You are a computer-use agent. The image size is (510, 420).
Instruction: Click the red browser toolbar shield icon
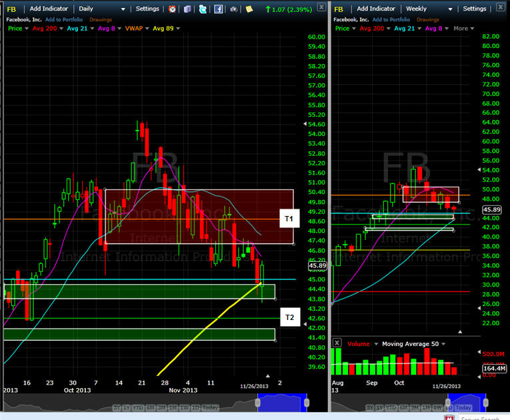[449, 417]
